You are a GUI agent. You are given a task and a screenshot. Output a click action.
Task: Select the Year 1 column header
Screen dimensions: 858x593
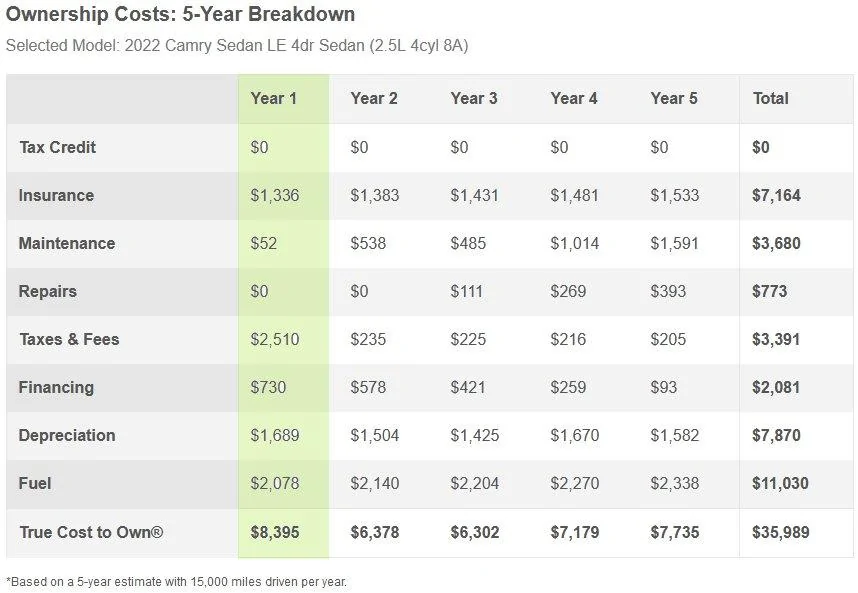tap(273, 98)
